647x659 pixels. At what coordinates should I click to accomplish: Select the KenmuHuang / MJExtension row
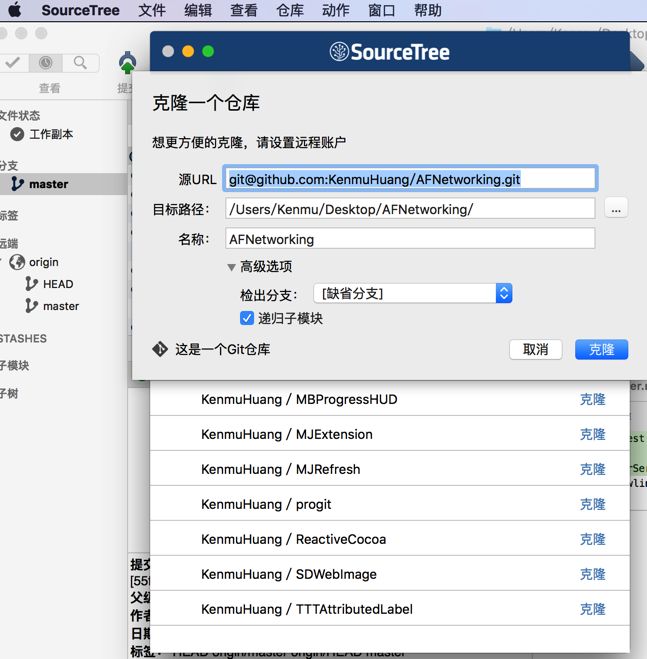(390, 434)
